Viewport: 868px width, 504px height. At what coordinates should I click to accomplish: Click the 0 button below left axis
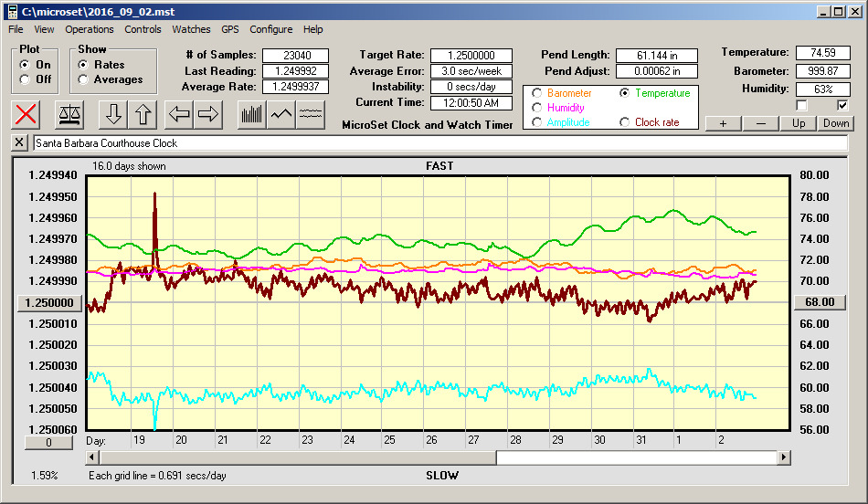48,443
